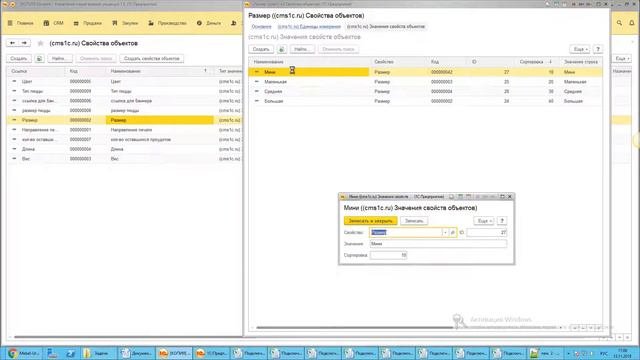
Task: Select the Направление печати row
Action: 124,130
